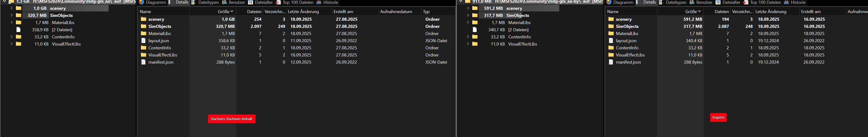Expand the 1,7 MB MaterialLibs node in the right tree
868x137 pixels.
468,23
